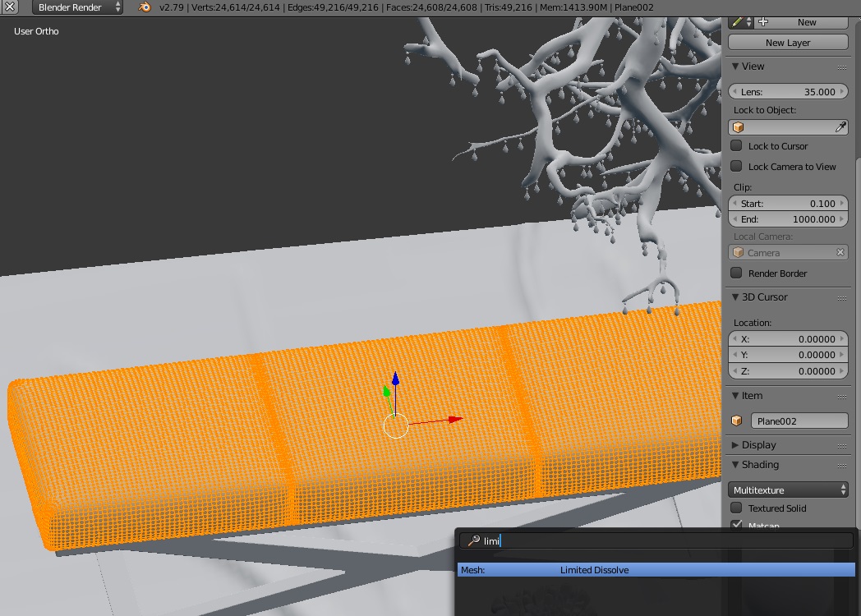The width and height of the screenshot is (861, 616).
Task: Adjust the Lens value slider
Action: [x=787, y=91]
